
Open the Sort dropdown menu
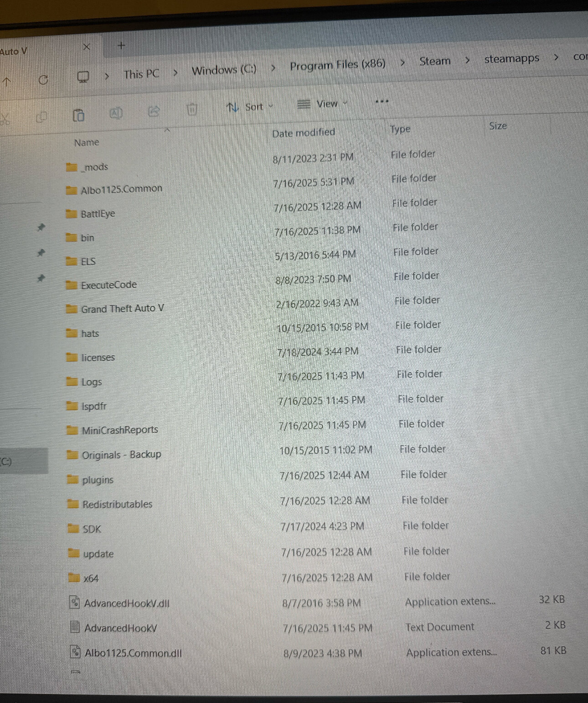point(250,107)
